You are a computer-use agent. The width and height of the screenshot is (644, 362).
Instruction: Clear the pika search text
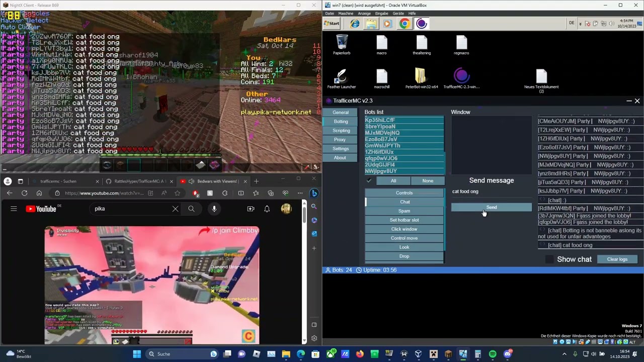[175, 209]
